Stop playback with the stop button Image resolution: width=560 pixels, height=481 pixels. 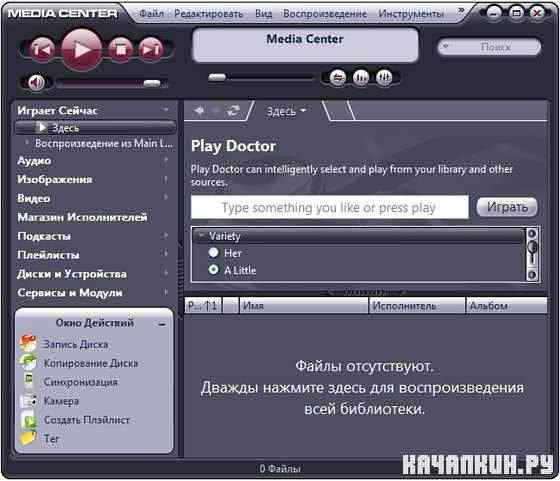120,50
